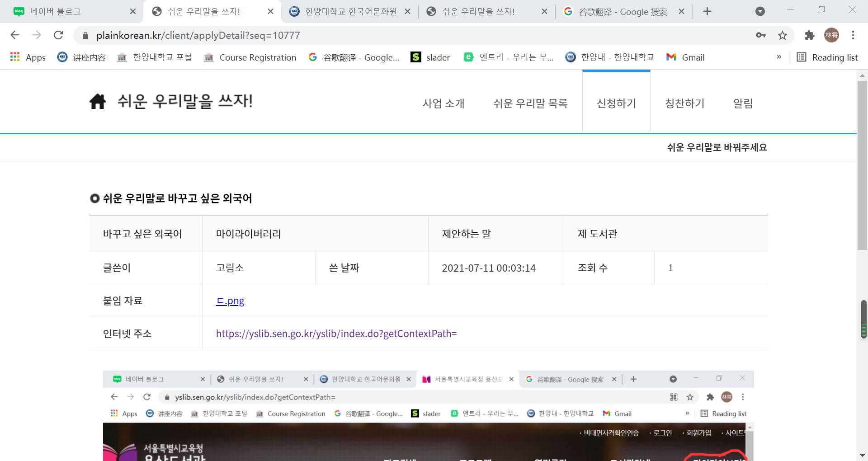Bookmark this page with the star icon
The width and height of the screenshot is (868, 461).
click(783, 35)
